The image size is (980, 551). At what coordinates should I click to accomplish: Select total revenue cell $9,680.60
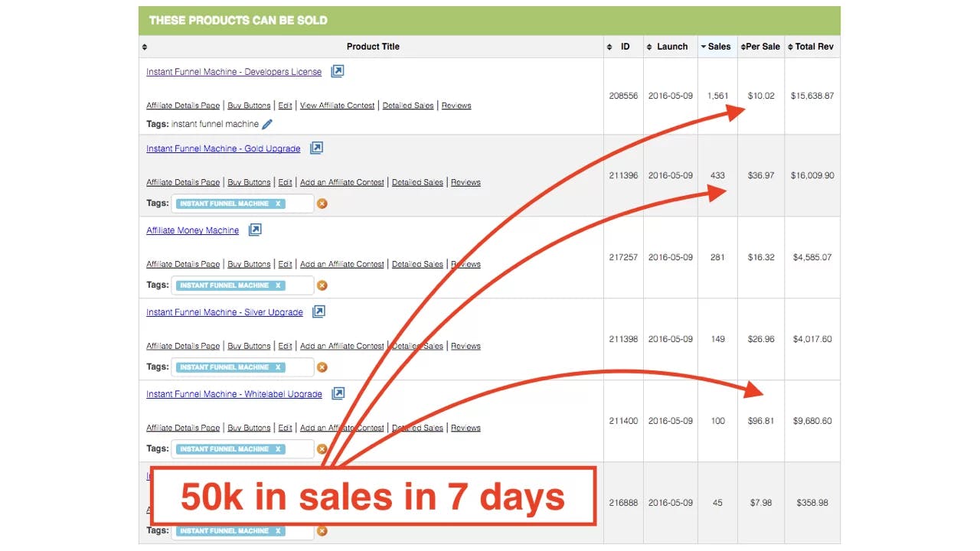[812, 421]
